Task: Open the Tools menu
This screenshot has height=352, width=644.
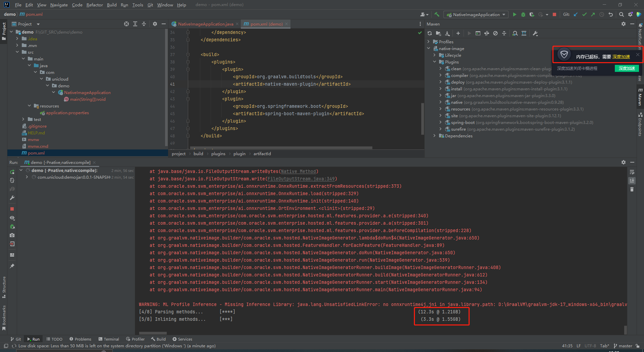Action: [x=138, y=5]
